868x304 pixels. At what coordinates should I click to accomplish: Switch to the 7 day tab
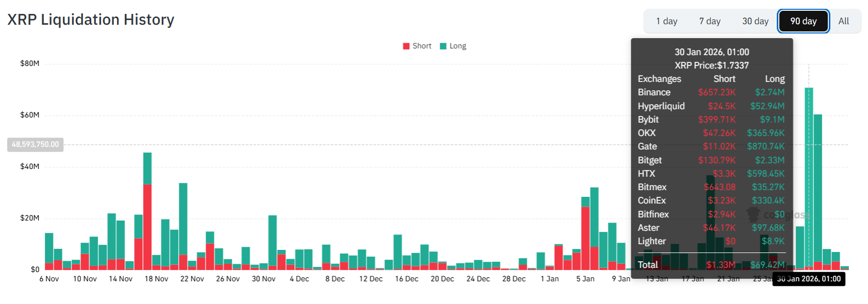click(710, 21)
